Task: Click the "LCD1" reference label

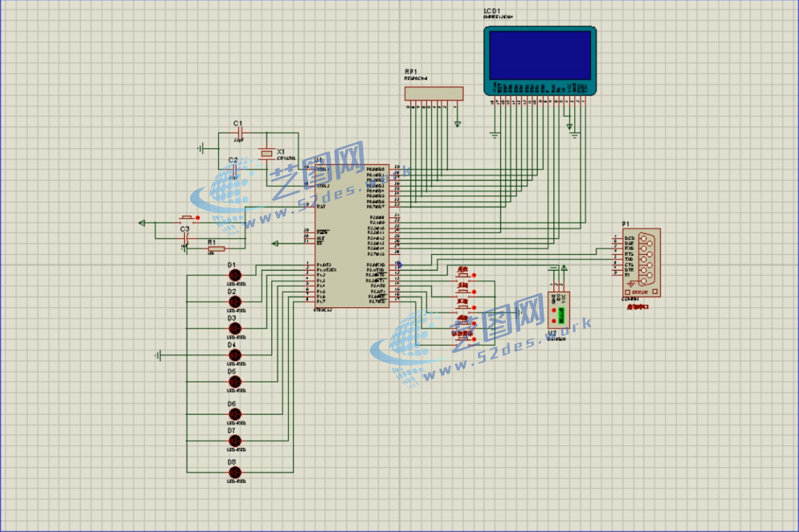Action: coord(492,10)
